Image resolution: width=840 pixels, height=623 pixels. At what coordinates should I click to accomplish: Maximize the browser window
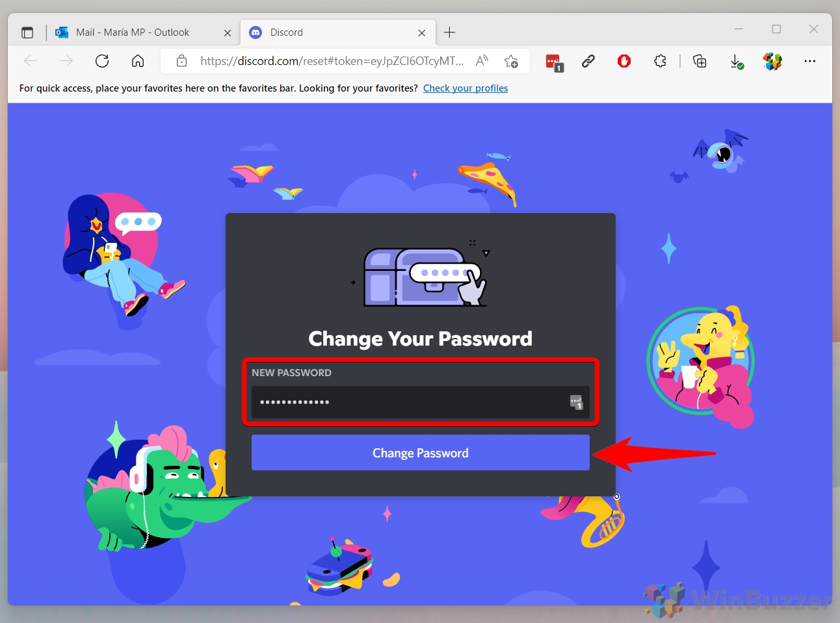[776, 29]
